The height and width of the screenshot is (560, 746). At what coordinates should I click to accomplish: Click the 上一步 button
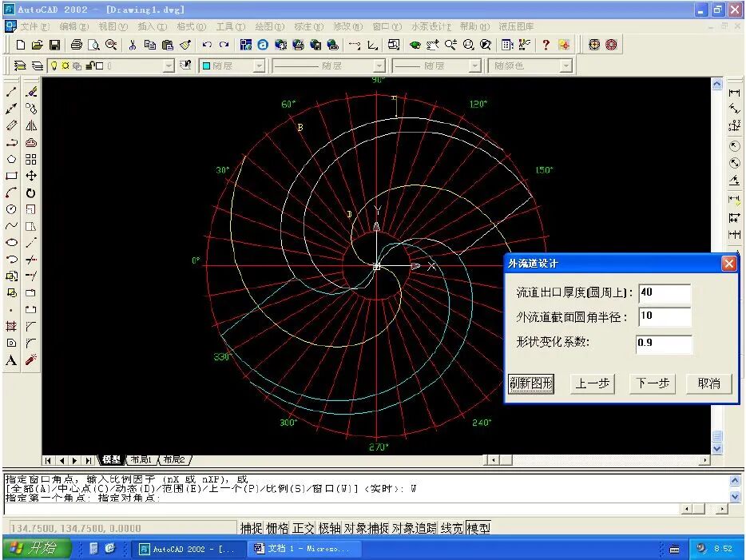(x=592, y=383)
